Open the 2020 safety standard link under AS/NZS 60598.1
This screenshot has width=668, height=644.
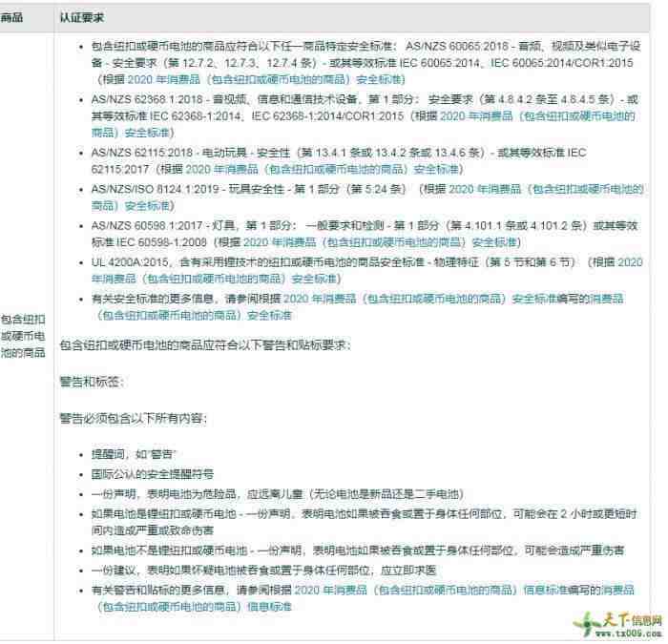click(382, 242)
